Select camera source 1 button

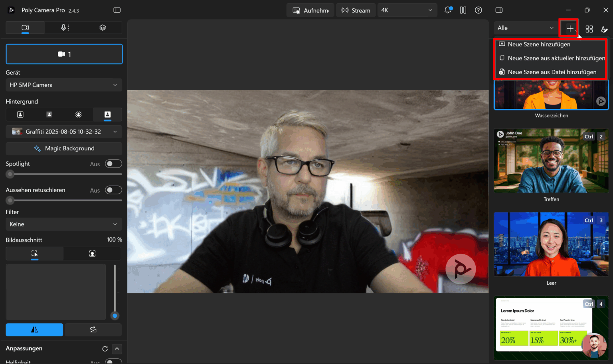coord(64,54)
